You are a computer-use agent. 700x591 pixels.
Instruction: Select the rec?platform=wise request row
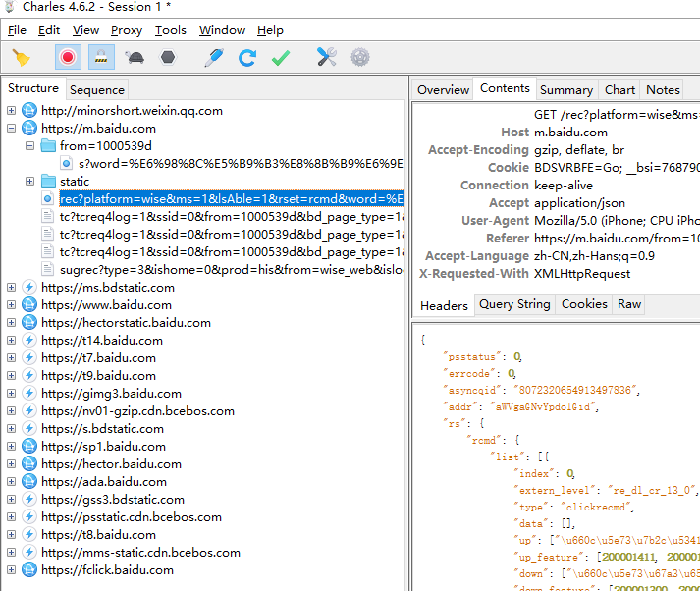tap(232, 198)
